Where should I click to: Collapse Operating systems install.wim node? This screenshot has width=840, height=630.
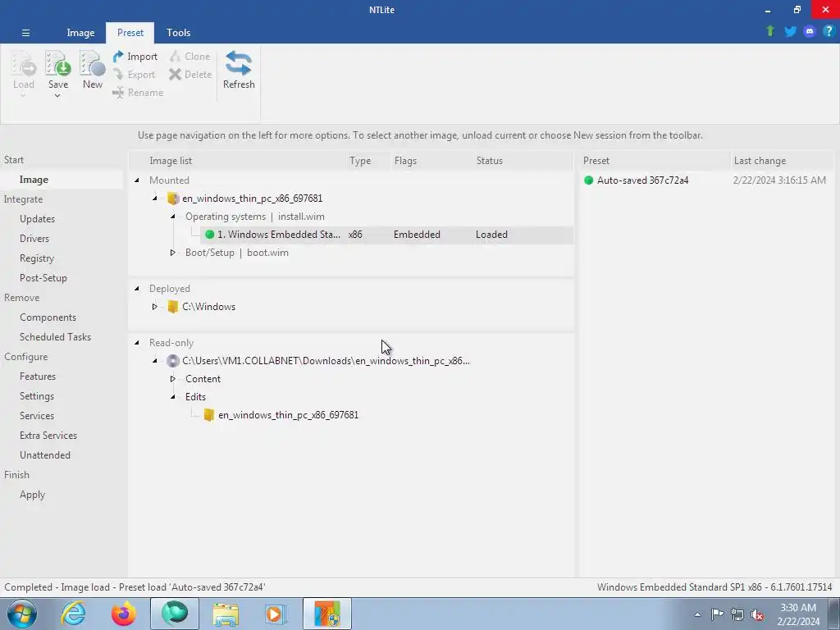172,217
